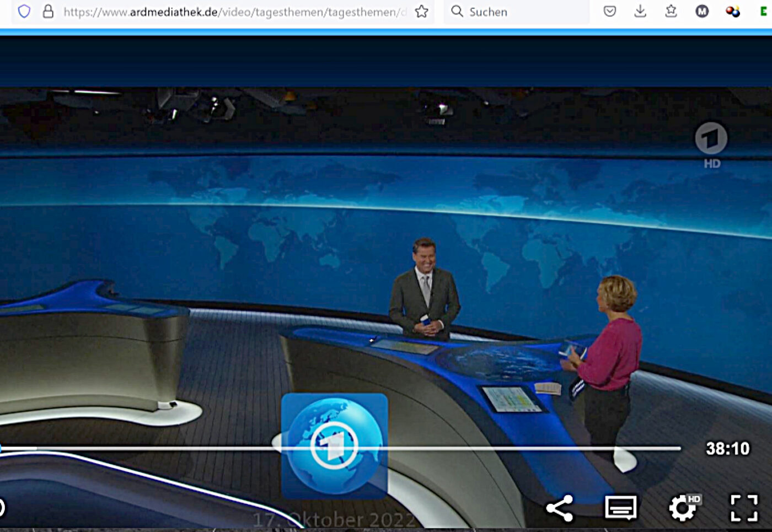Click the shield tracking protection icon

click(x=24, y=11)
